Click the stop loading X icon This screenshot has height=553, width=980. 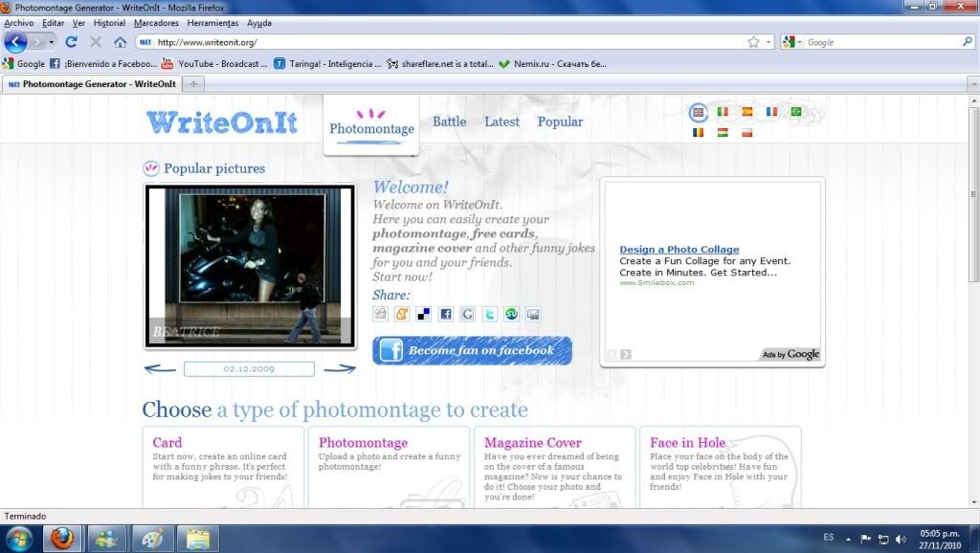[x=96, y=42]
